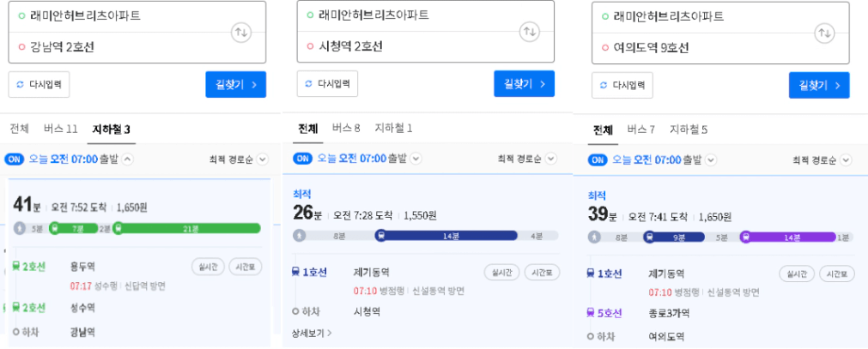Click refresh icon in left 다시입력 button
The image size is (868, 349).
[x=21, y=85]
